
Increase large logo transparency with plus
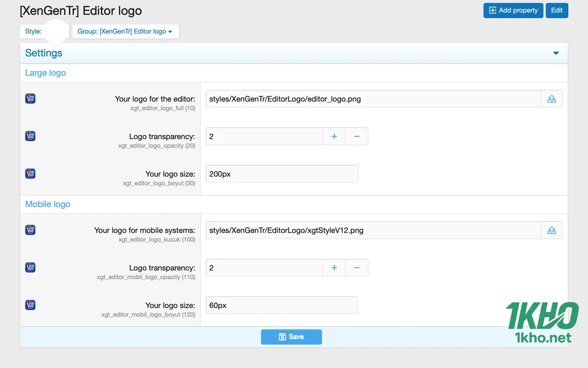point(334,137)
